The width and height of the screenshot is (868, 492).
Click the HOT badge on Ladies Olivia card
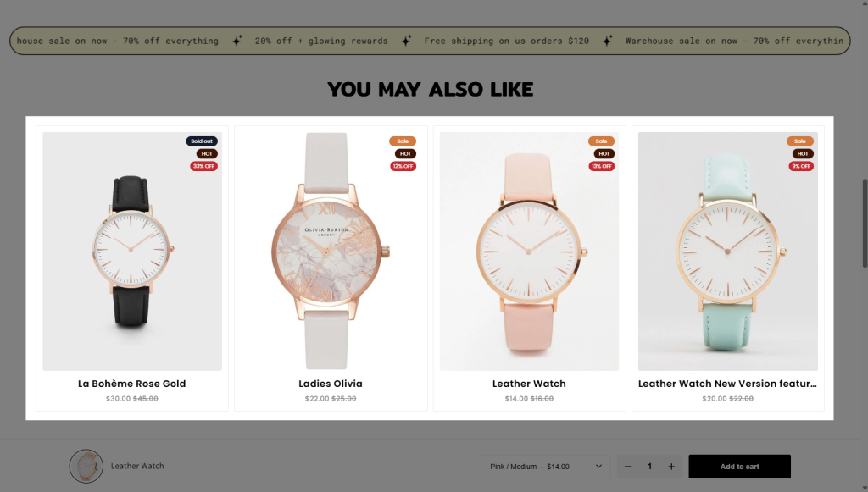point(406,153)
